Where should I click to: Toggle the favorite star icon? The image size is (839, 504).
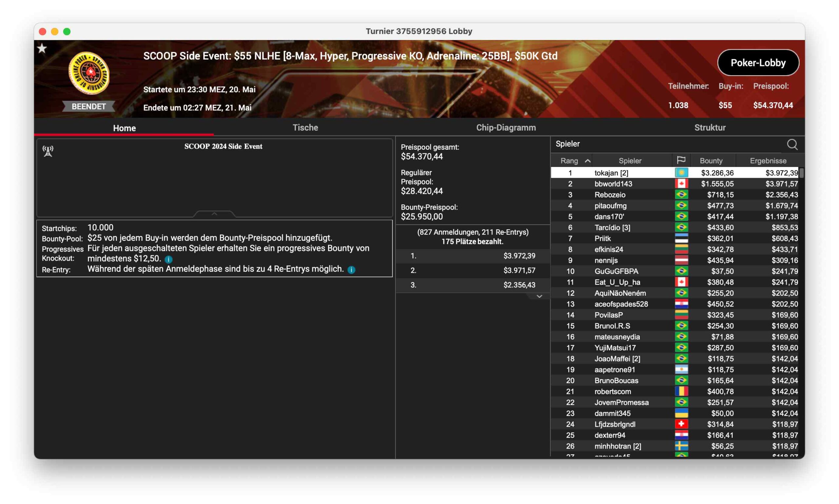(42, 48)
